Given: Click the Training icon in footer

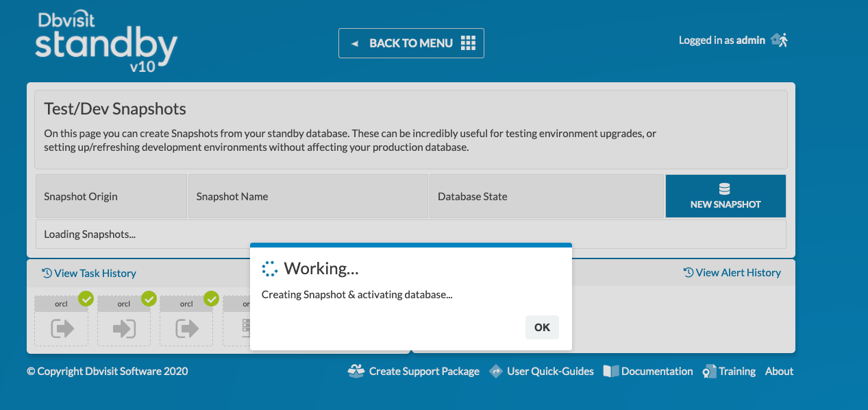Looking at the screenshot, I should point(708,372).
